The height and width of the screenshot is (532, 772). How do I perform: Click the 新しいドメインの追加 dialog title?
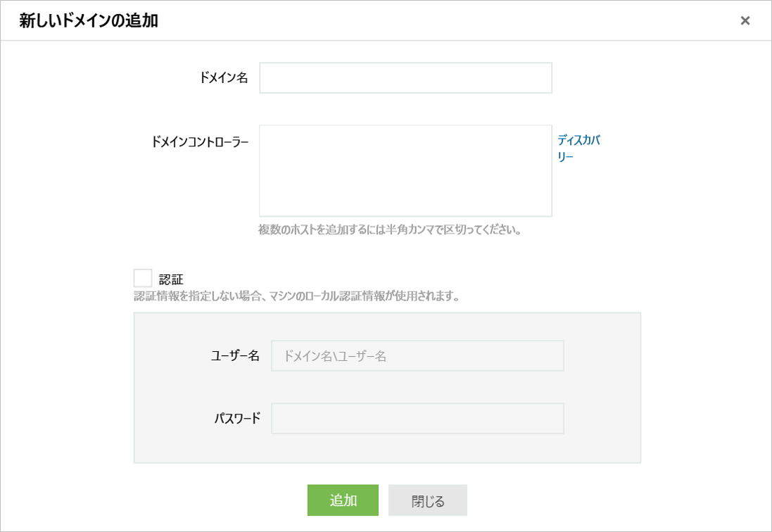(89, 21)
